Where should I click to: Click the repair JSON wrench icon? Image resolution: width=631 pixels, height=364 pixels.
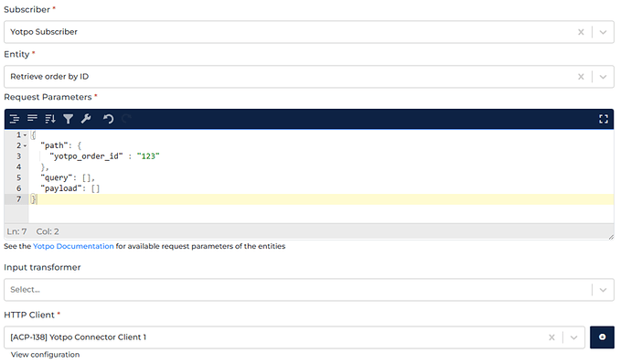[x=86, y=119]
